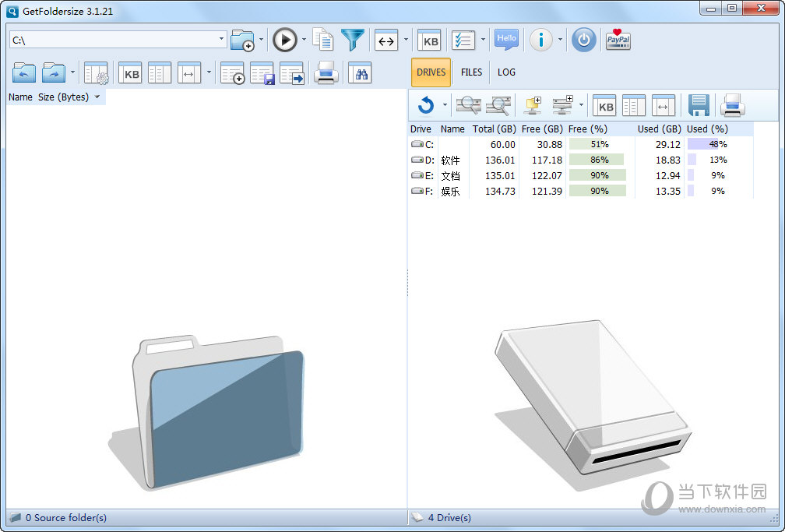
Task: Open dropdown arrow beside info icon
Action: click(560, 40)
